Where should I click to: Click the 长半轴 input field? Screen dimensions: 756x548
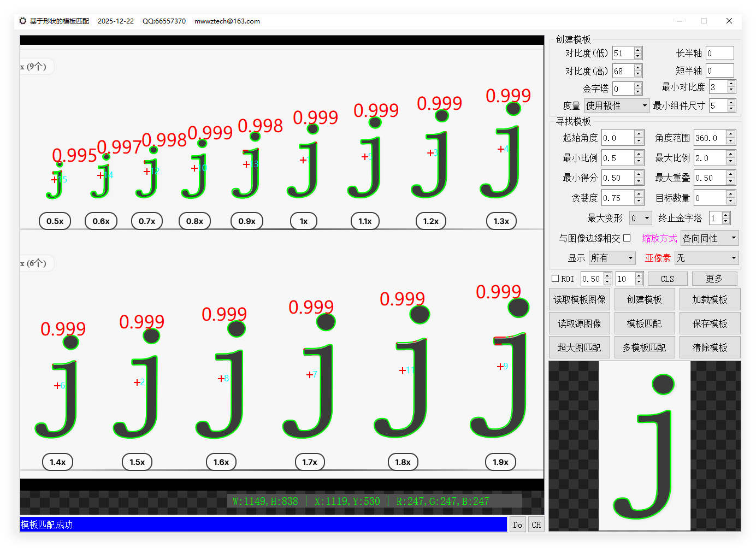click(719, 54)
